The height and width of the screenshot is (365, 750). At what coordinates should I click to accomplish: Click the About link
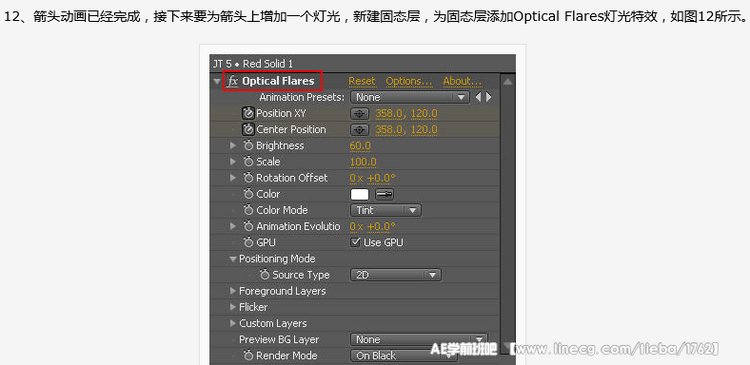click(462, 81)
